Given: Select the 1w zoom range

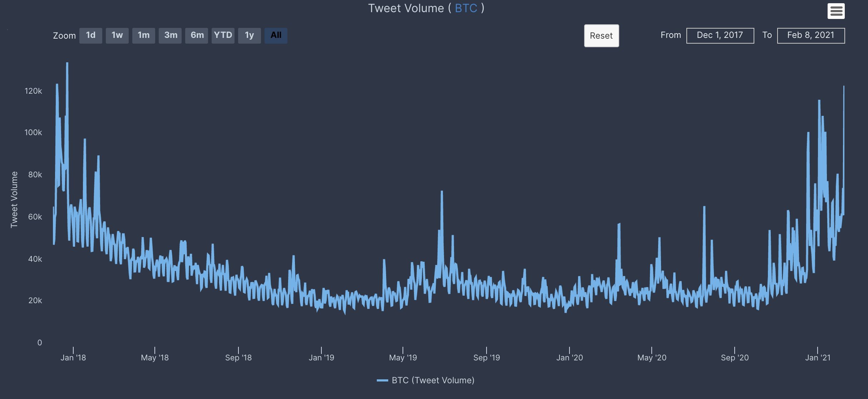Looking at the screenshot, I should 117,35.
